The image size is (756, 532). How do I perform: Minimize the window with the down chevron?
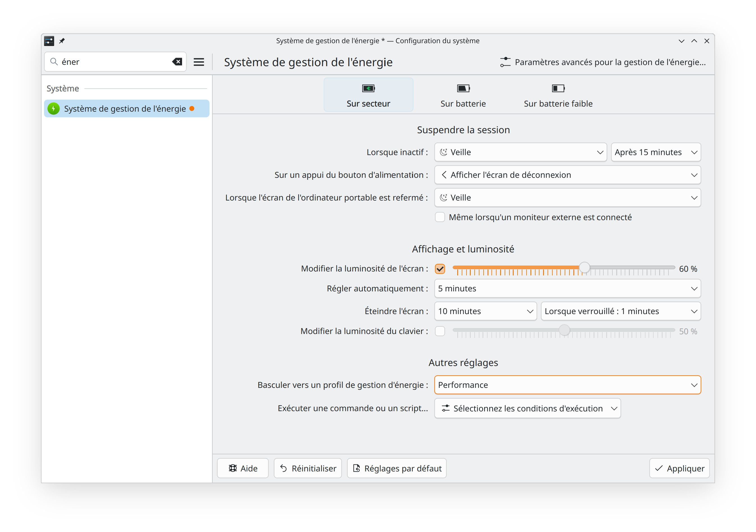682,41
